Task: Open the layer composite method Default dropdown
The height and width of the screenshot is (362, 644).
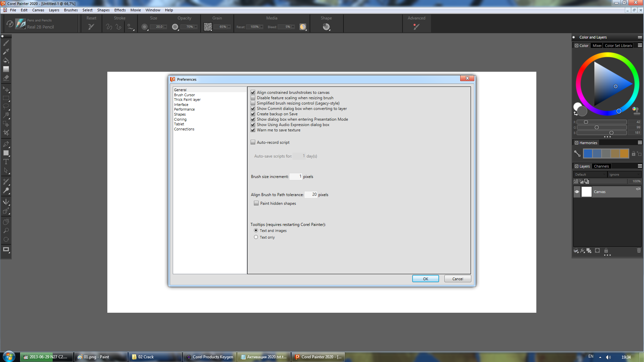Action: [590, 175]
